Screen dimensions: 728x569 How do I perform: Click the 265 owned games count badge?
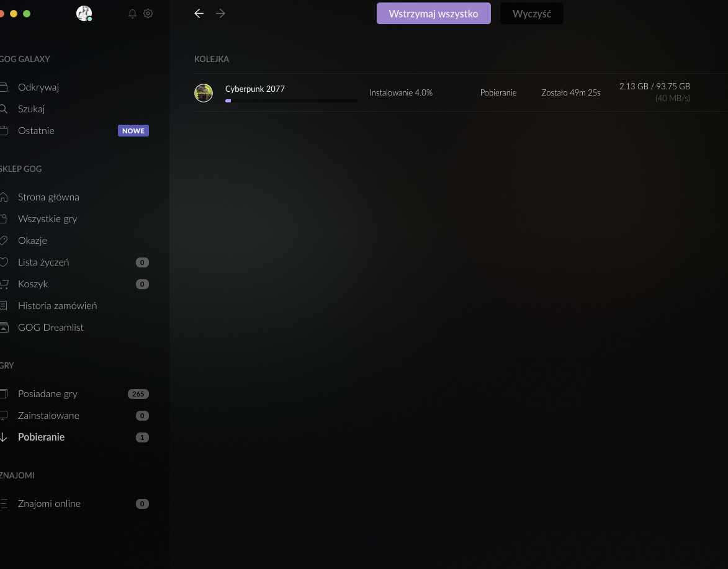pyautogui.click(x=138, y=394)
